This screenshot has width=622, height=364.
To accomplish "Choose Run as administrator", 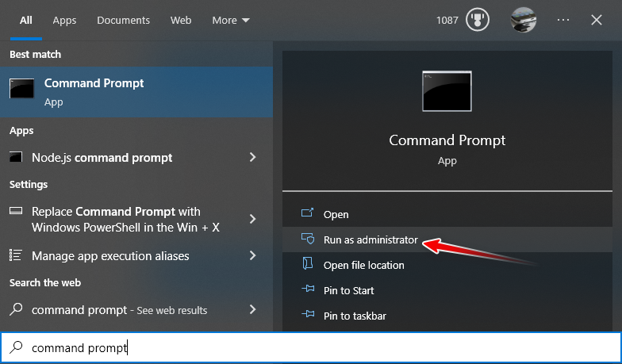I will tap(370, 239).
